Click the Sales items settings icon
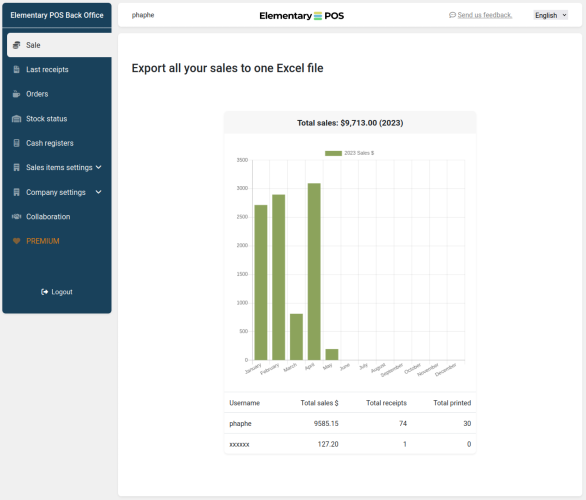586x500 pixels. coord(16,167)
